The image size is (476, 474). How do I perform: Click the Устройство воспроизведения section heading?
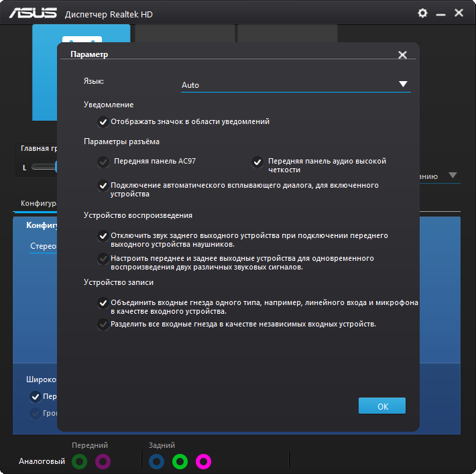[x=138, y=215]
